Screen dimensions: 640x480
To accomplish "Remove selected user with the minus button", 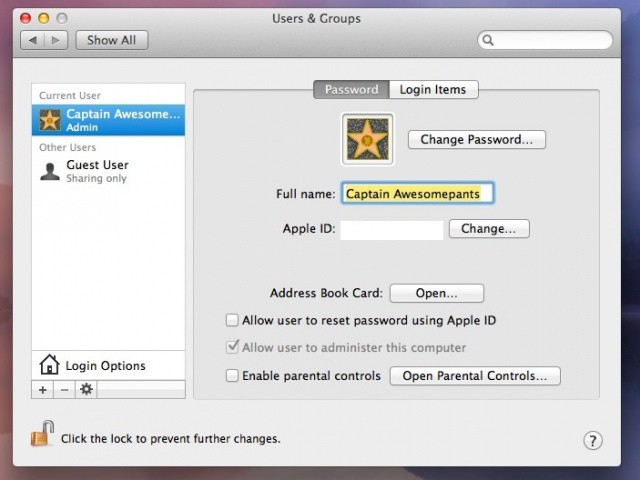I will pos(64,390).
